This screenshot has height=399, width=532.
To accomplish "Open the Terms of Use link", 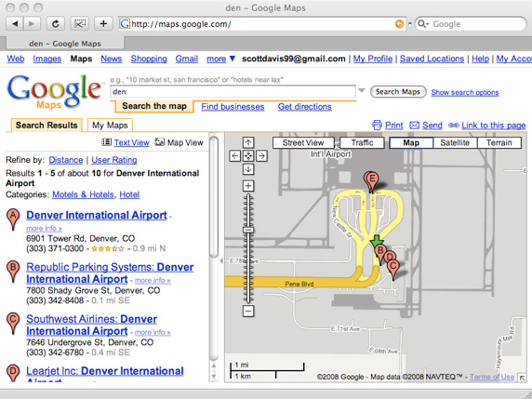I will [x=492, y=377].
